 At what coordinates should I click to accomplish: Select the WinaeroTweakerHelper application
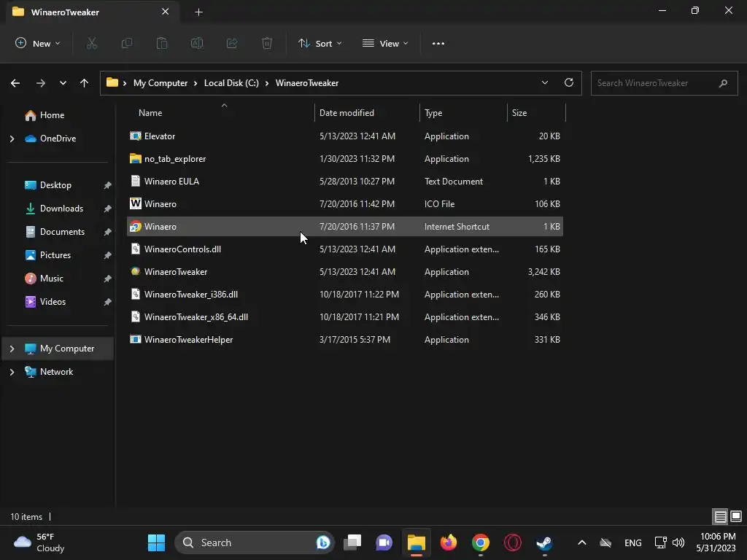click(345, 340)
